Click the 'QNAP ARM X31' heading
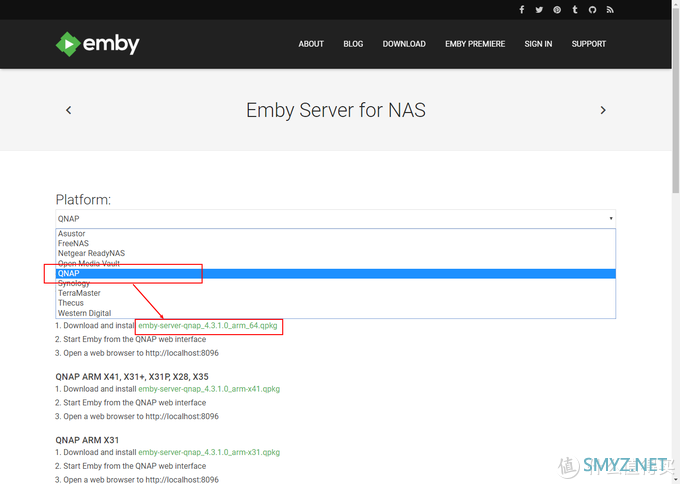The height and width of the screenshot is (484, 680). click(87, 440)
